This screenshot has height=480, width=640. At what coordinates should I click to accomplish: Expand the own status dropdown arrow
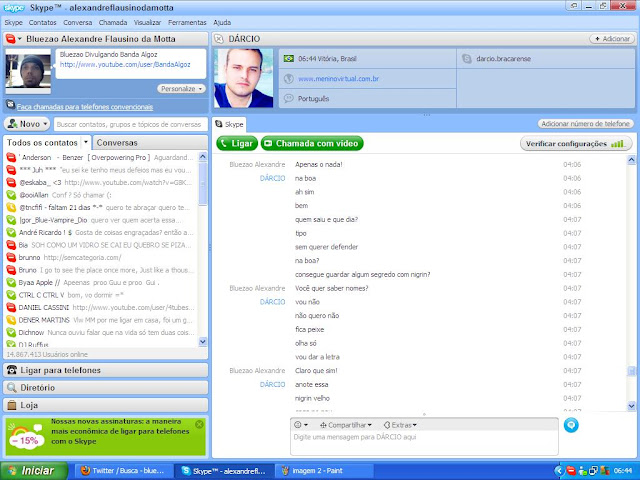point(19,39)
